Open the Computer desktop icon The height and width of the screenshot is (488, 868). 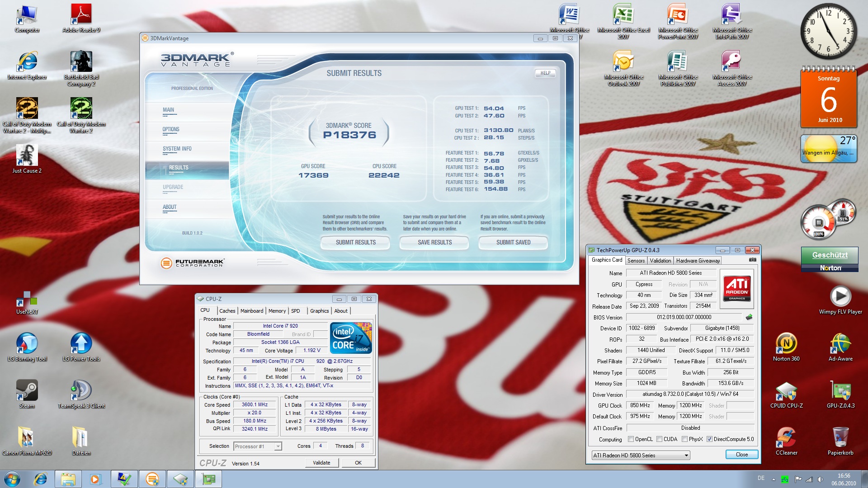(27, 19)
